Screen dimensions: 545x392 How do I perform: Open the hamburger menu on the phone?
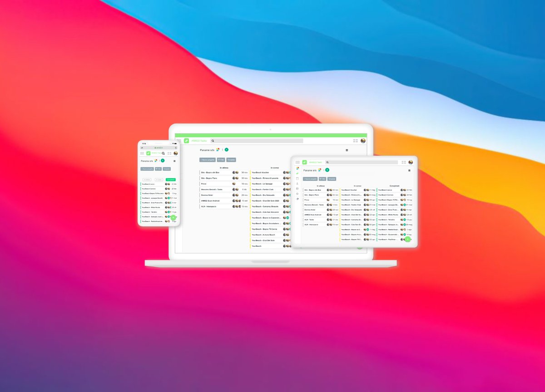tap(142, 153)
